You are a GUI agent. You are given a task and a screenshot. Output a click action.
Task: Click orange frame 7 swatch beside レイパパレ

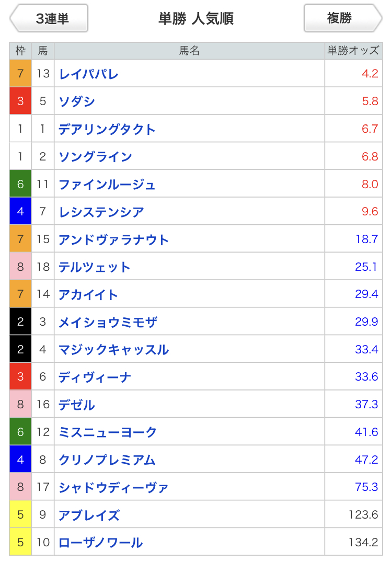(20, 74)
